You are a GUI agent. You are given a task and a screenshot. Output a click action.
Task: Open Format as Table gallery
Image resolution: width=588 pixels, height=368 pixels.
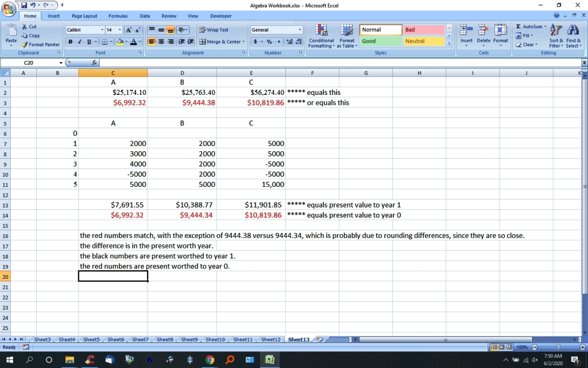[347, 36]
